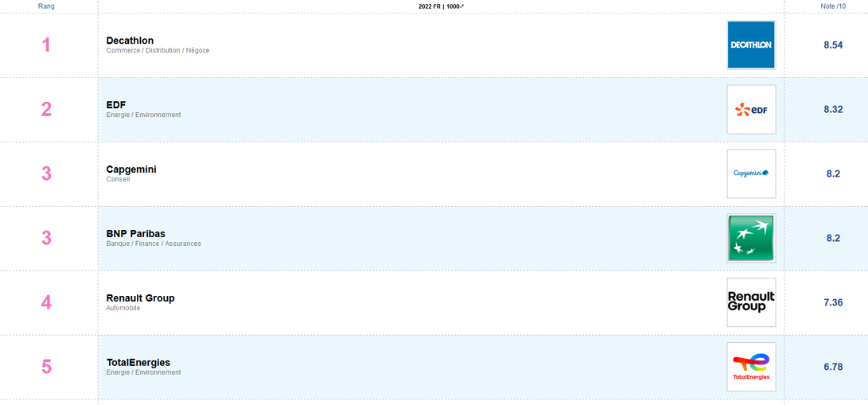868x405 pixels.
Task: Open the Decathlon company name link
Action: coord(130,41)
